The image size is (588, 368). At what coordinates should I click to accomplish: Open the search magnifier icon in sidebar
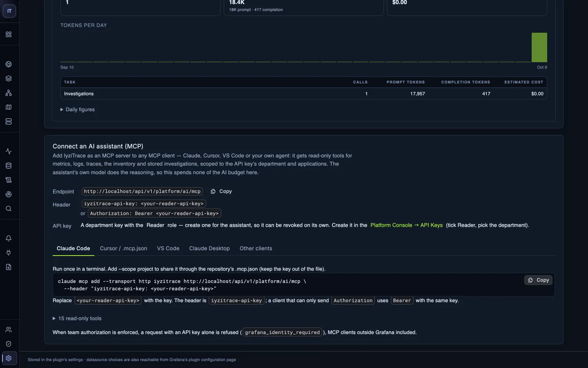point(9,209)
